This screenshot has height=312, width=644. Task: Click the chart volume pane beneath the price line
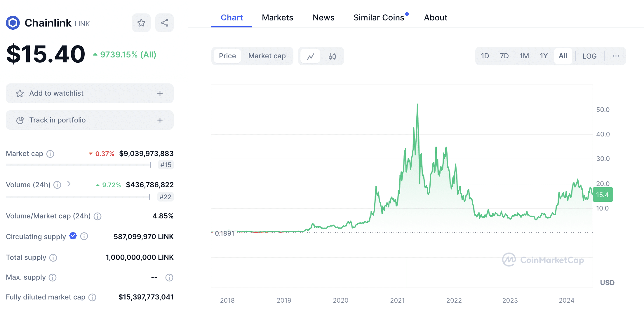402,273
